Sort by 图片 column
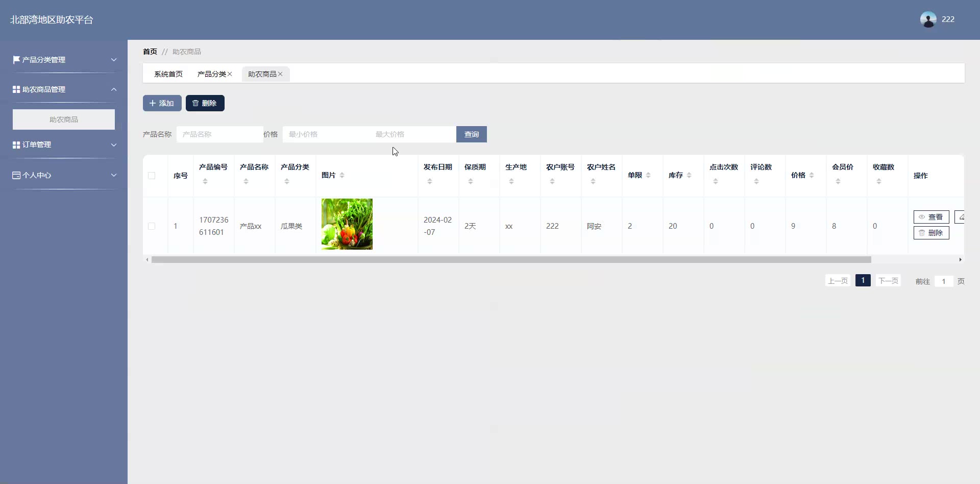The height and width of the screenshot is (484, 980). (x=342, y=175)
